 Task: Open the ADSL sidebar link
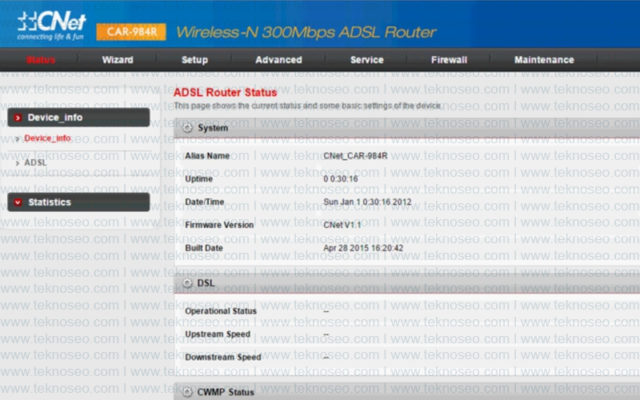[x=35, y=163]
